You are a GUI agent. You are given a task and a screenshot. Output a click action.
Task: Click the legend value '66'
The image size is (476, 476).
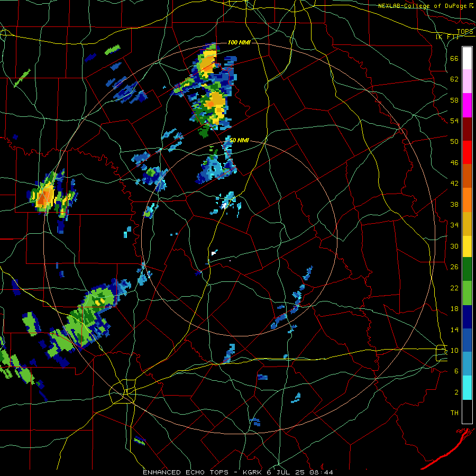point(454,58)
